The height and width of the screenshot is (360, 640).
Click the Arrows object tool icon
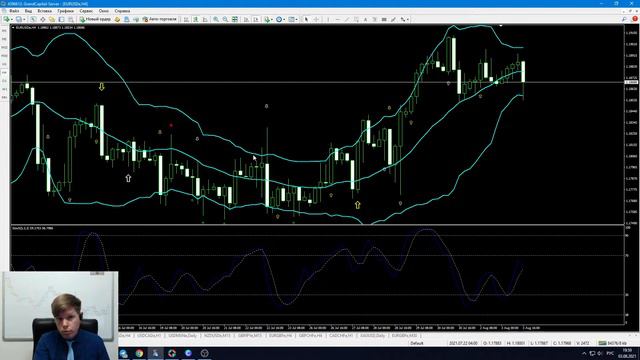click(402, 19)
